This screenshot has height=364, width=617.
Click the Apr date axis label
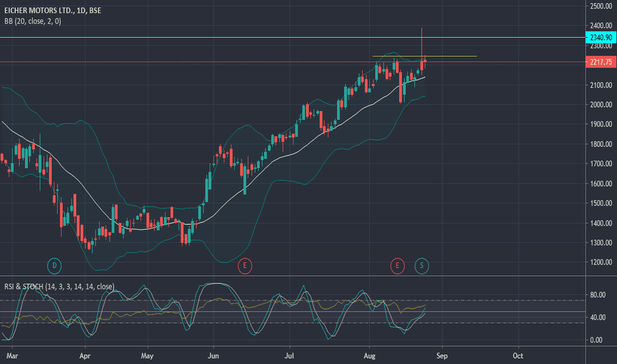pyautogui.click(x=85, y=356)
